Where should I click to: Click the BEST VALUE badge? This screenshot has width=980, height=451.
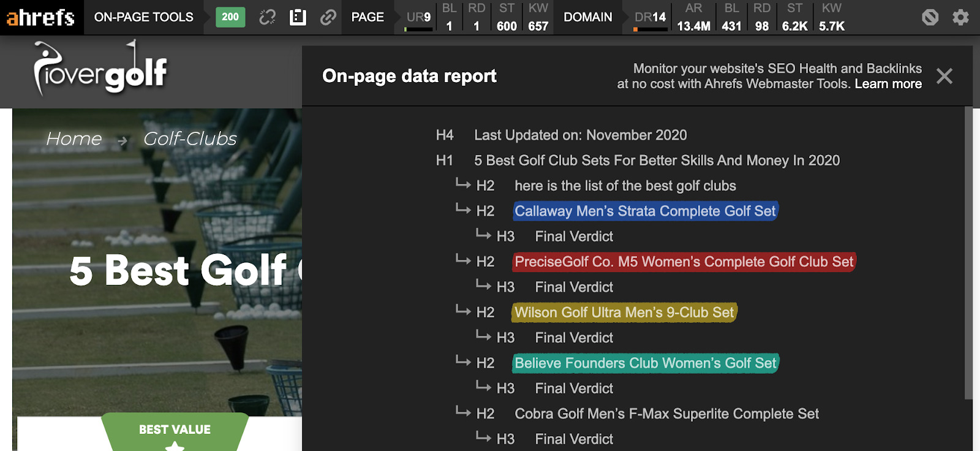[175, 430]
